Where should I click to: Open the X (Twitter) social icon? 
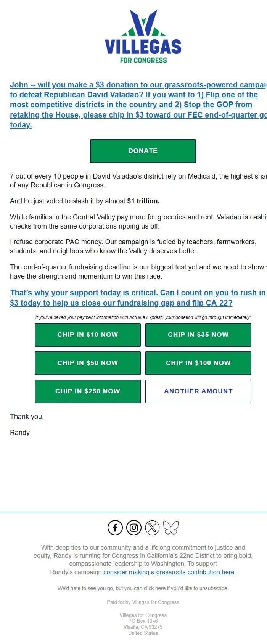click(x=152, y=528)
